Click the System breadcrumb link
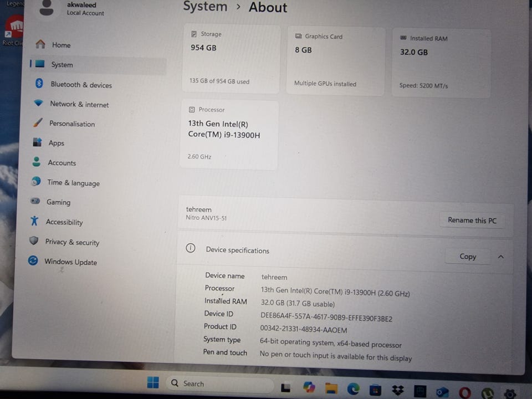 coord(205,6)
